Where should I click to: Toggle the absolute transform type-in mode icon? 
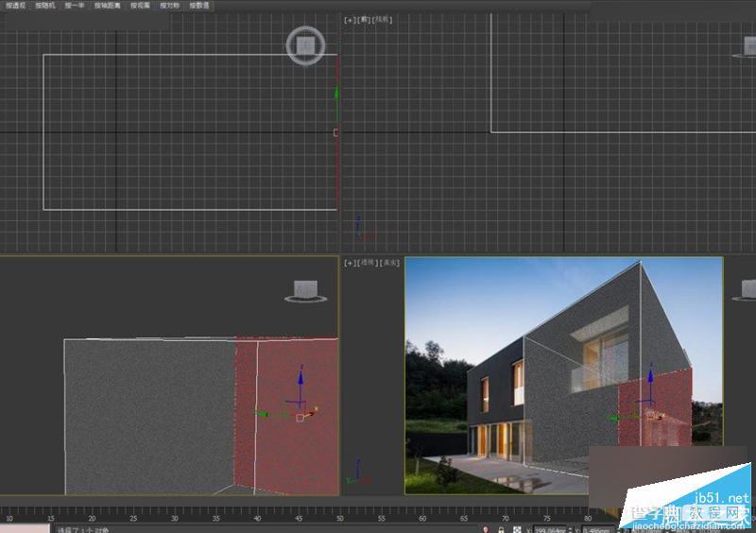coord(517,529)
